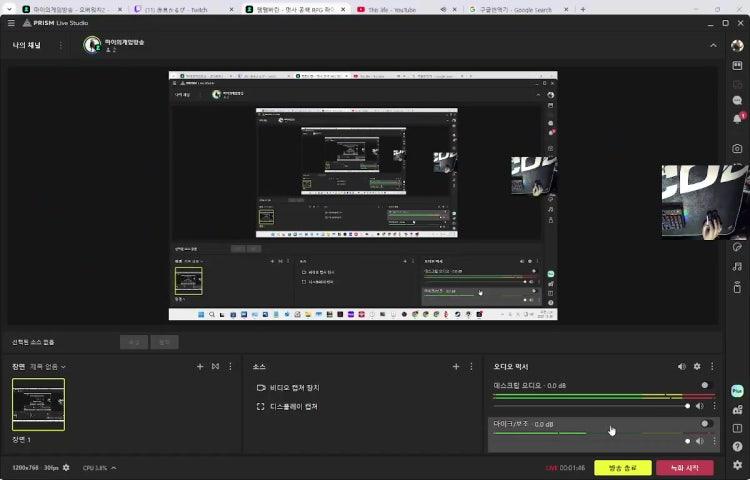The height and width of the screenshot is (480, 750).
Task: Mute the 데스크탑 오디오 speaker icon
Action: [699, 406]
